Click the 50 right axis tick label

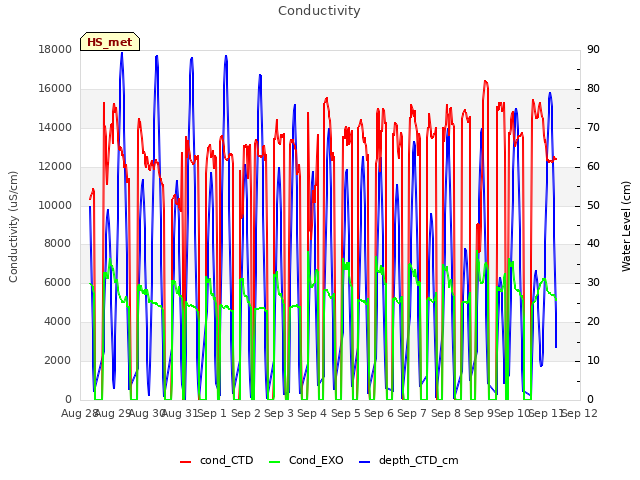click(593, 205)
